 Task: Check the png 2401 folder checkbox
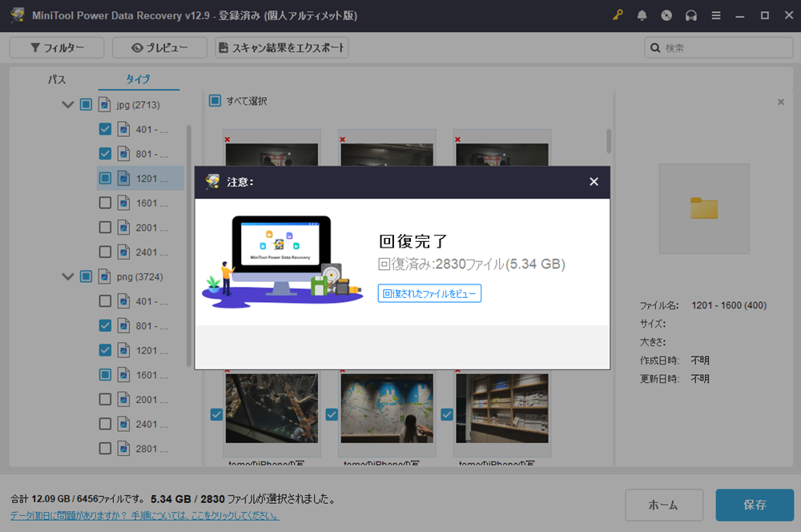click(x=105, y=424)
